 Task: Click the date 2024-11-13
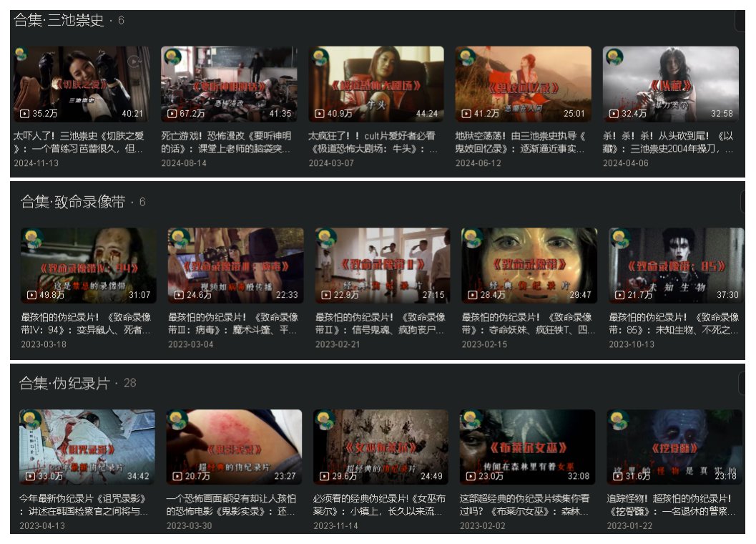36,163
